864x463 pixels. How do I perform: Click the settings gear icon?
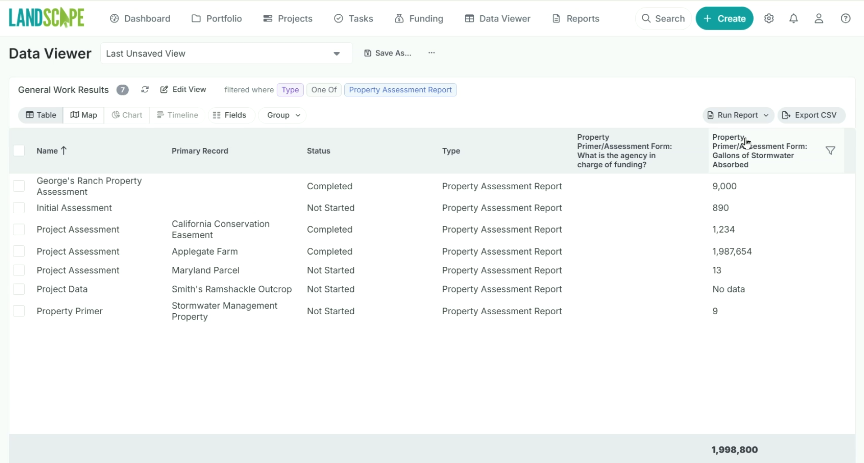coord(769,18)
